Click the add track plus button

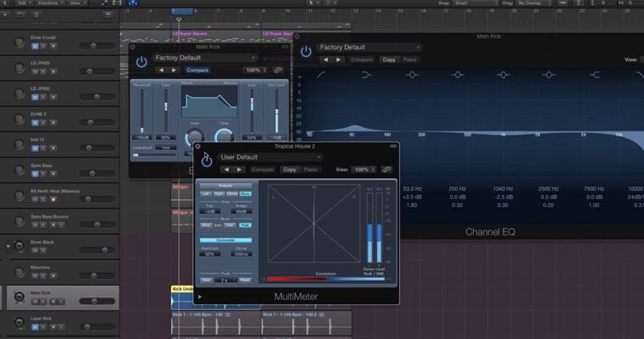coord(6,14)
